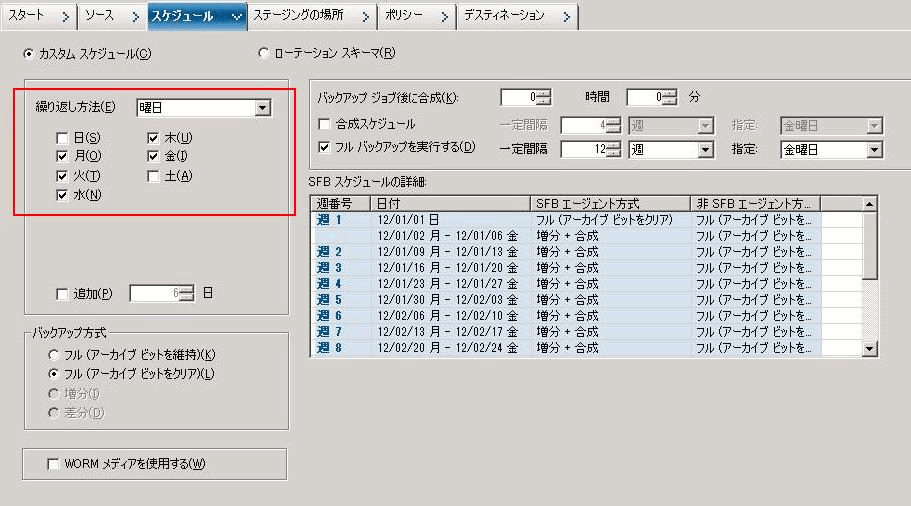
Task: Click the 合成スケジュール interval spinner
Action: click(x=613, y=125)
